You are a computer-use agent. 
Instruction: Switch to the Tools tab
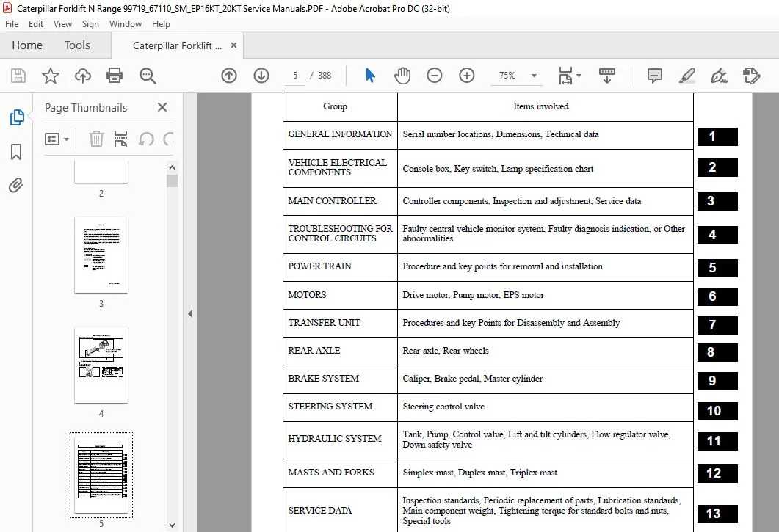[77, 45]
